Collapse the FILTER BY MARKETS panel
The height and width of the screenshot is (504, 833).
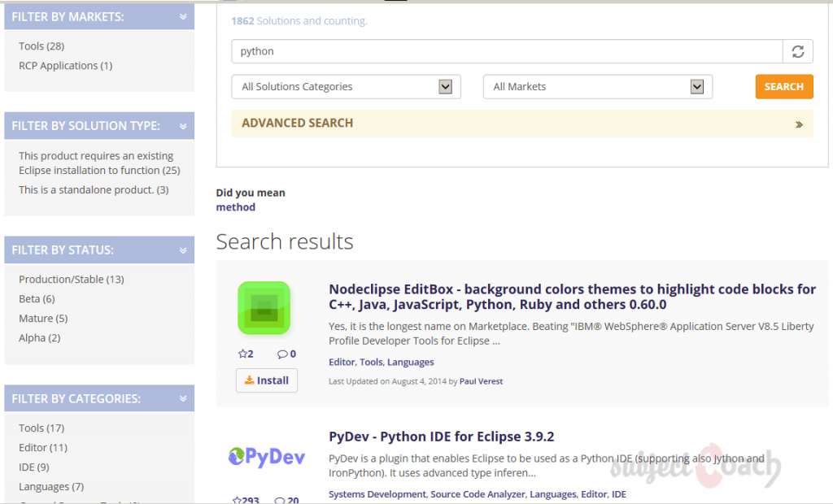click(x=182, y=15)
